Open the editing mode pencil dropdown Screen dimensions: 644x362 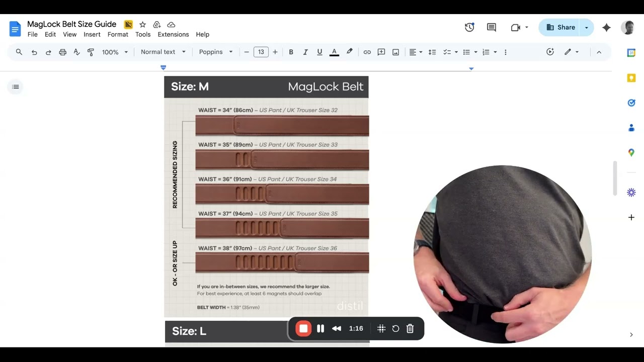(x=572, y=52)
